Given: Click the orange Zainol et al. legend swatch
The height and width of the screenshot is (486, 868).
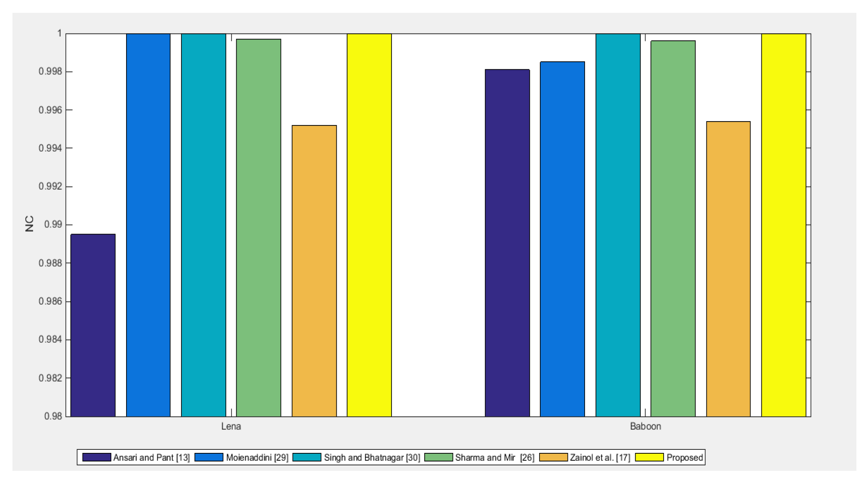Looking at the screenshot, I should pos(553,457).
